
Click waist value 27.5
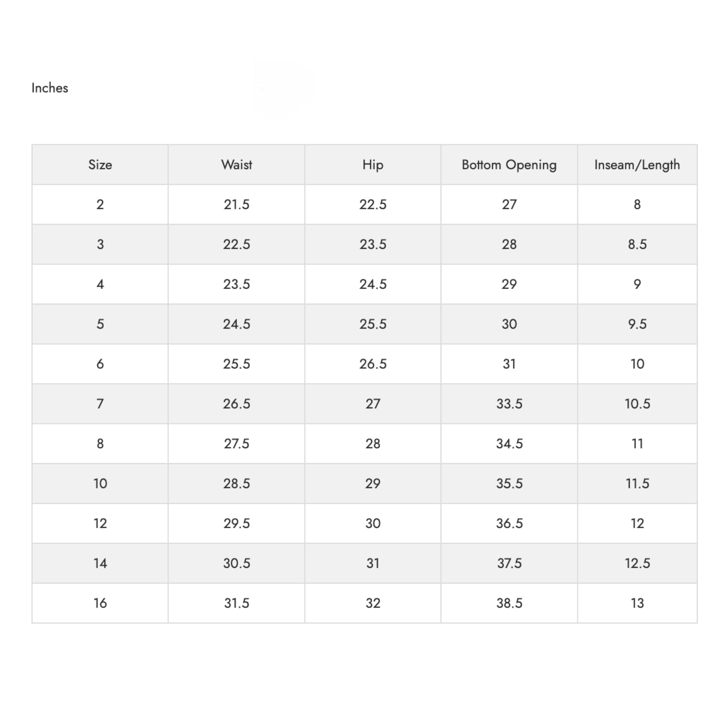(x=237, y=443)
